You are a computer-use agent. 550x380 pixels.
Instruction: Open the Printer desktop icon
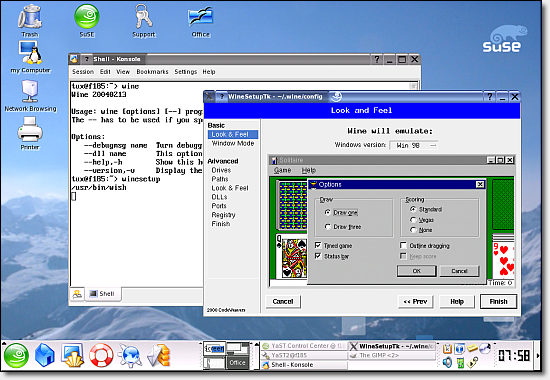(x=30, y=133)
